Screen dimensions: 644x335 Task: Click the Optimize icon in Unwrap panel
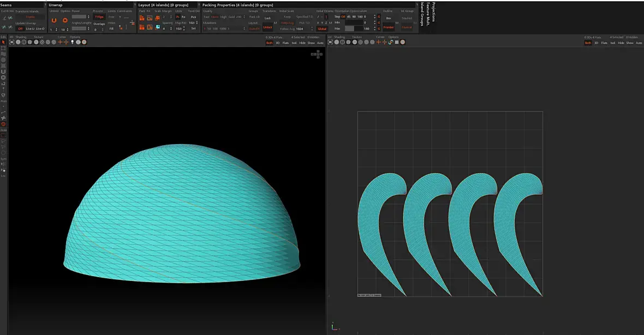point(65,20)
